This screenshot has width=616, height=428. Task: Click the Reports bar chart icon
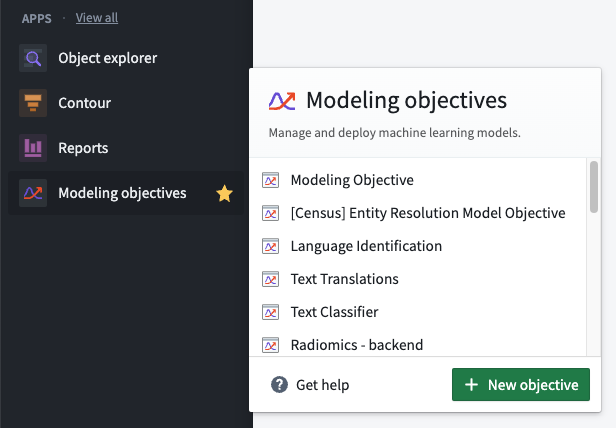33,148
